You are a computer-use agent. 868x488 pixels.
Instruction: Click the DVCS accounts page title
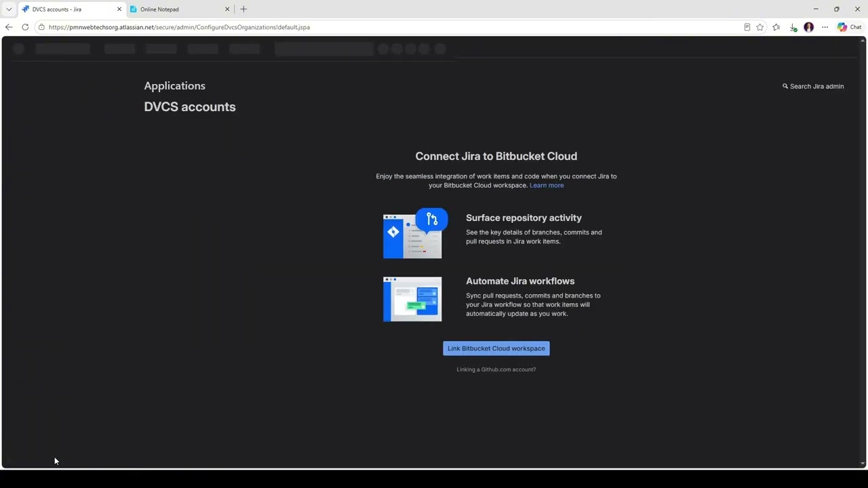pyautogui.click(x=190, y=106)
